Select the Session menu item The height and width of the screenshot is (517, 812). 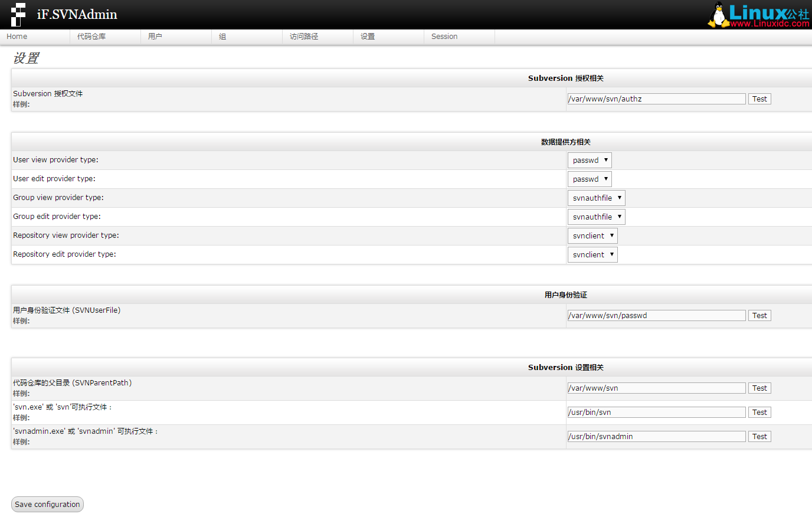pyautogui.click(x=444, y=37)
